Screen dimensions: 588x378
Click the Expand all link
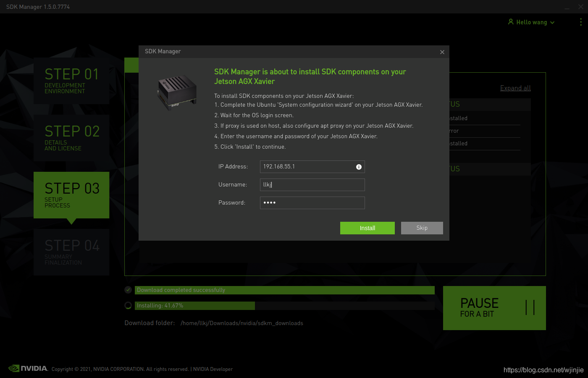click(515, 88)
